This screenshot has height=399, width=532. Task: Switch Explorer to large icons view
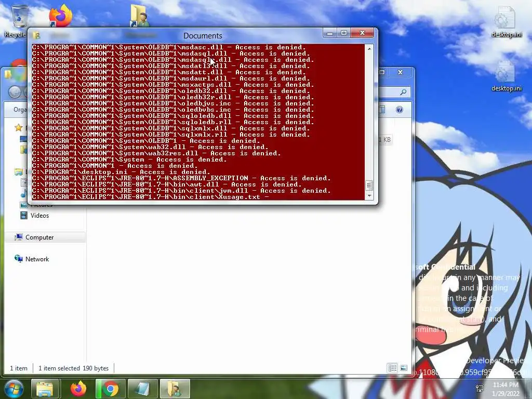404,368
